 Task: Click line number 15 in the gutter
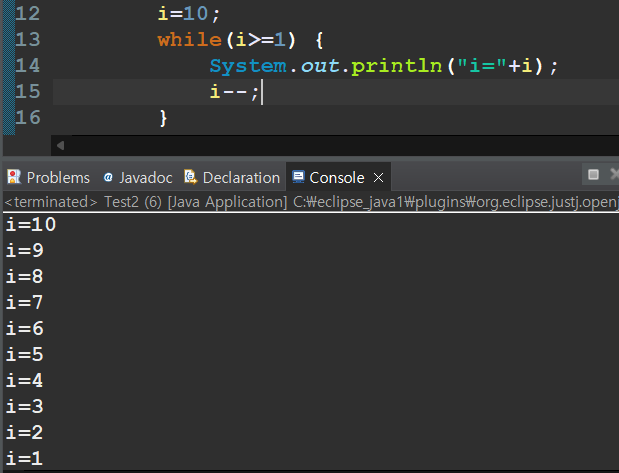tap(28, 92)
